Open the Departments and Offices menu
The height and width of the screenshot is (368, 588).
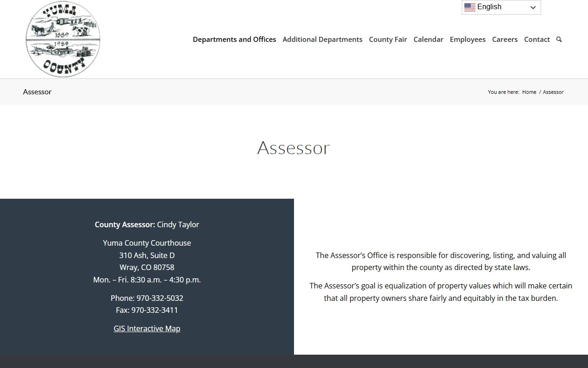(234, 40)
